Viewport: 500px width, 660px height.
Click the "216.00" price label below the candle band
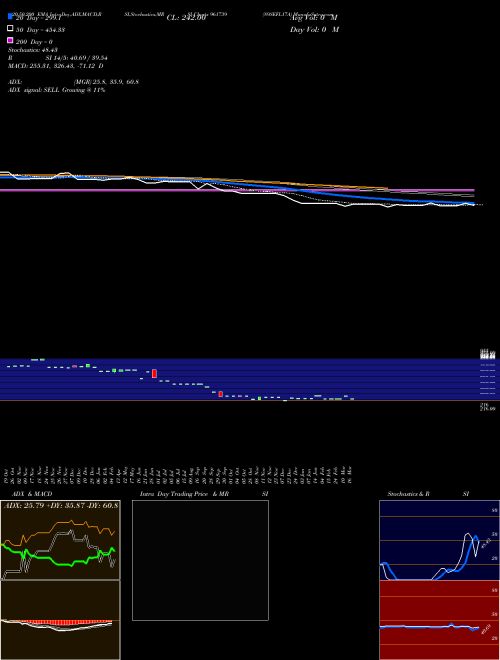[x=488, y=408]
